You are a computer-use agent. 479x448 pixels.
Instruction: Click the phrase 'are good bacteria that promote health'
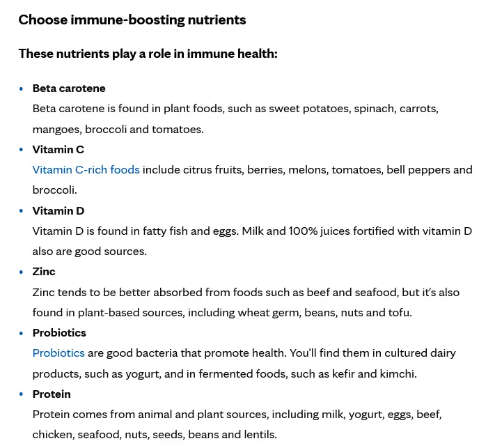[181, 353]
